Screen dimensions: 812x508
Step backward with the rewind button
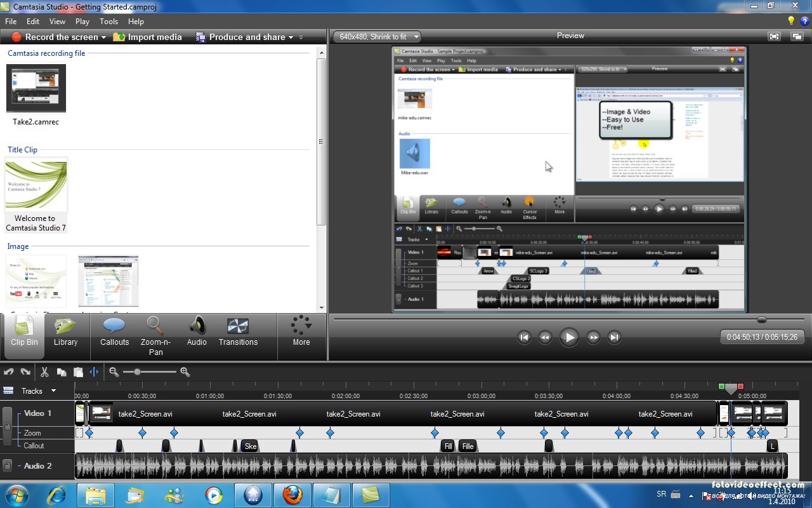(545, 337)
